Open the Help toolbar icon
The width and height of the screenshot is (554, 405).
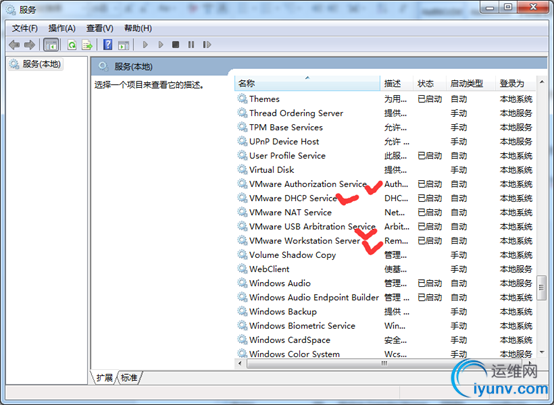tap(108, 45)
